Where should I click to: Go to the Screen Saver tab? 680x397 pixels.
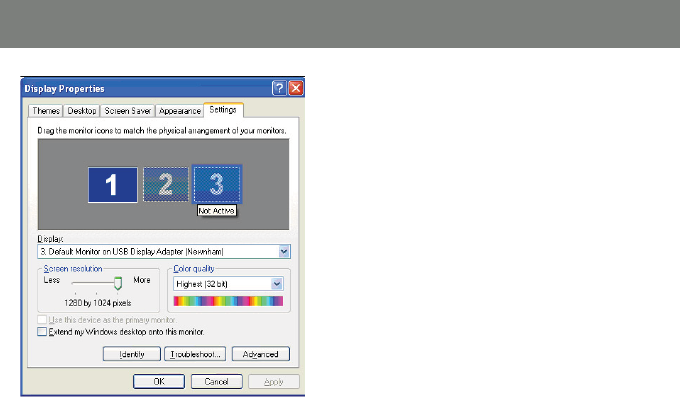(x=128, y=111)
